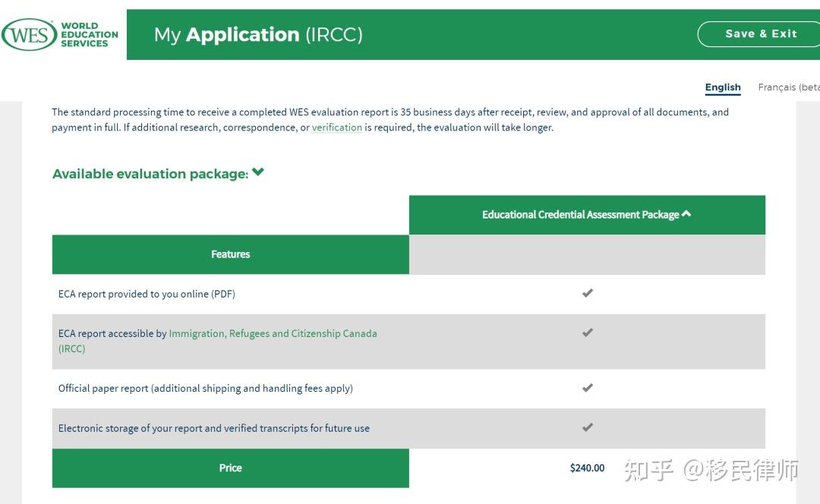
Task: Switch language to English
Action: pos(723,87)
